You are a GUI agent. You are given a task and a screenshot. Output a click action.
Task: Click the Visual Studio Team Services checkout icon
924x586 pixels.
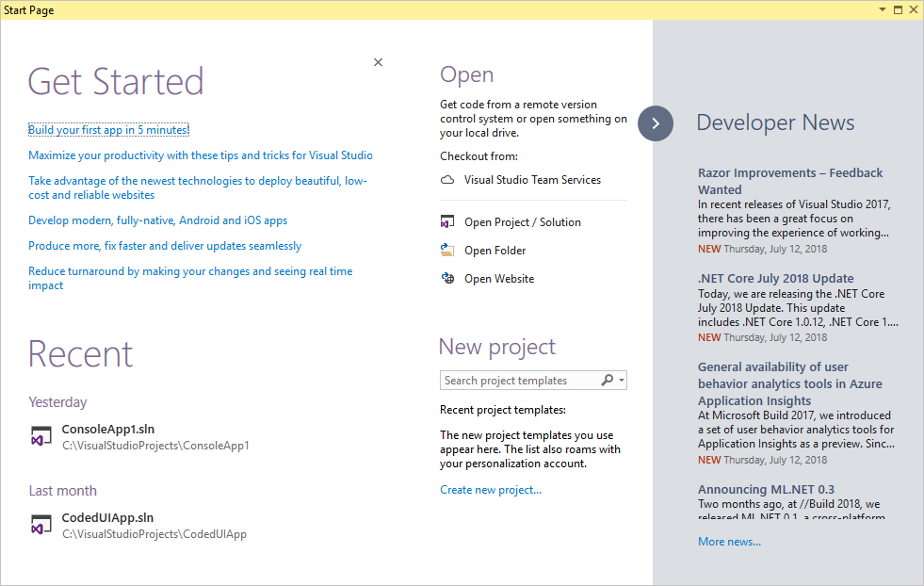coord(446,178)
